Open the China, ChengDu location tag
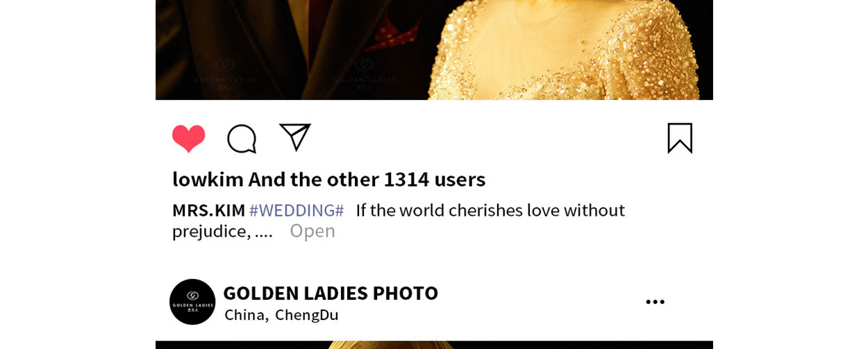 pyautogui.click(x=281, y=315)
